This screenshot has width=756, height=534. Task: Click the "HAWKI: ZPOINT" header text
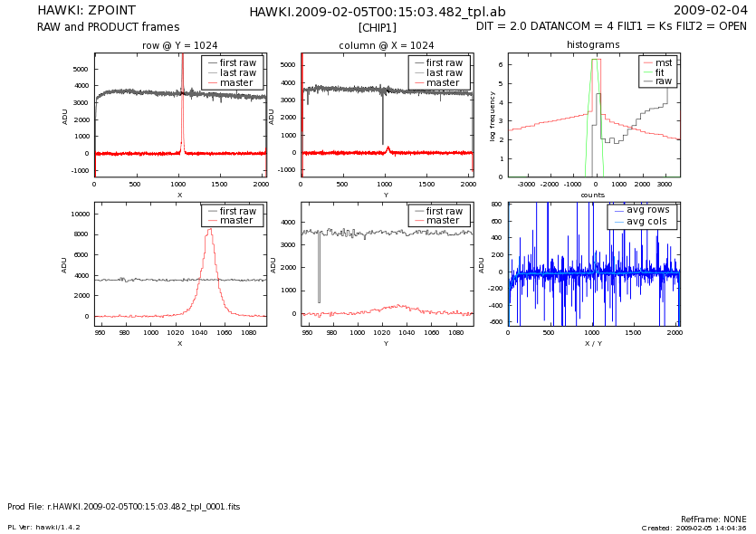tap(86, 11)
